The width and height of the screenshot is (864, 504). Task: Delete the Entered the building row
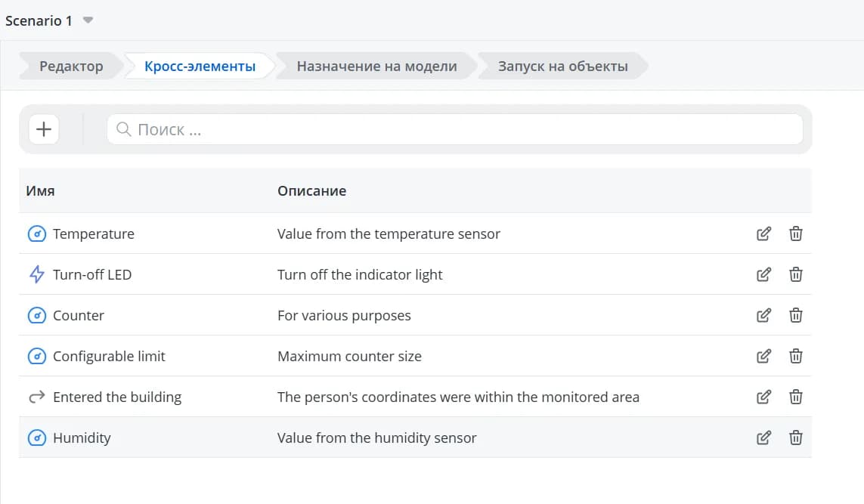tap(796, 397)
